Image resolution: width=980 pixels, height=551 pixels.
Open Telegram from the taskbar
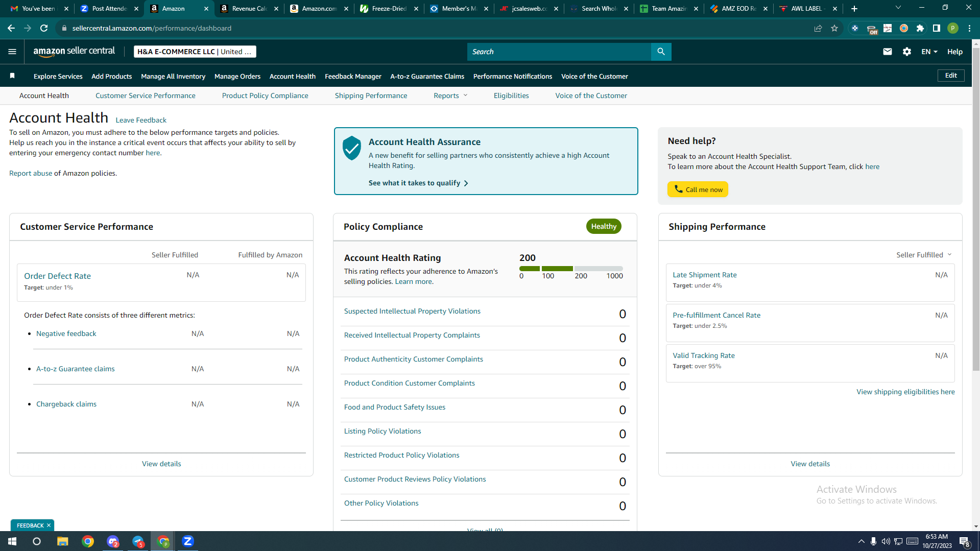coord(138,541)
